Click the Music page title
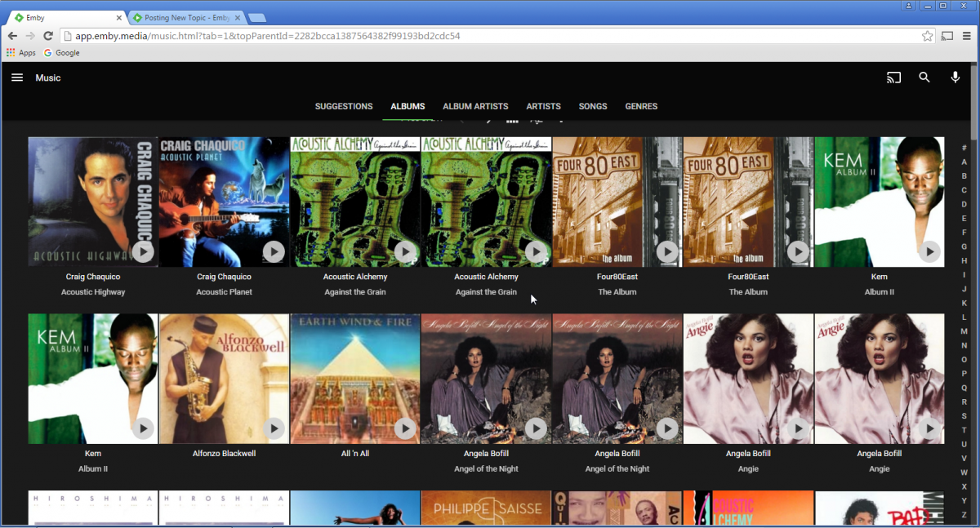This screenshot has height=528, width=980. coord(48,78)
